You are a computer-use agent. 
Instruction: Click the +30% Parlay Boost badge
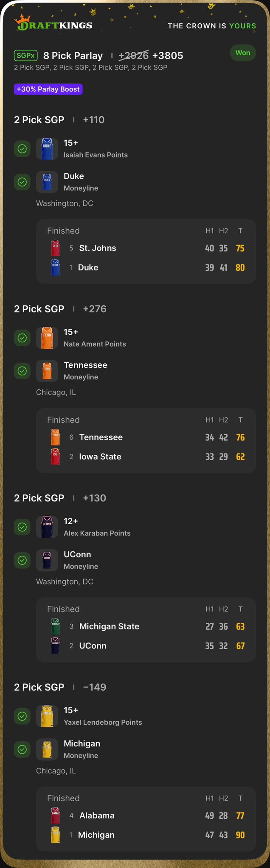point(48,89)
